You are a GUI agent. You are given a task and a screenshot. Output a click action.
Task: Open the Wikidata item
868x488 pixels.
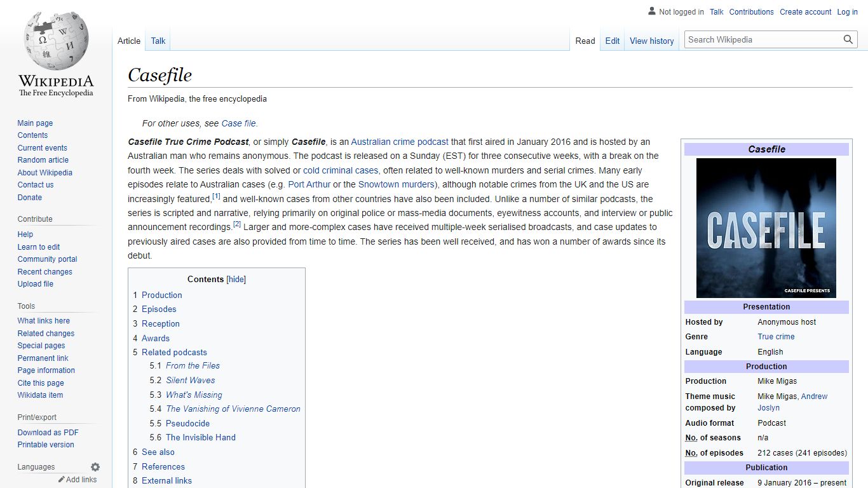pyautogui.click(x=40, y=395)
